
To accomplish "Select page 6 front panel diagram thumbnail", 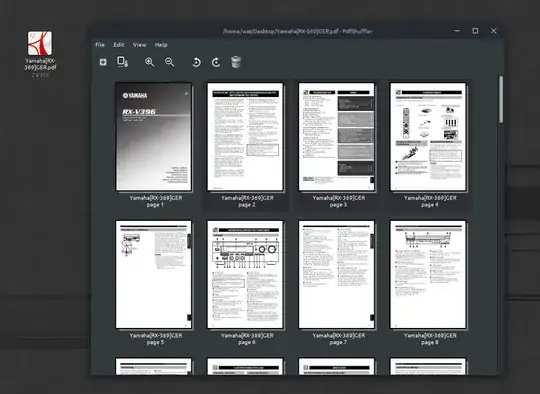I will (245, 274).
